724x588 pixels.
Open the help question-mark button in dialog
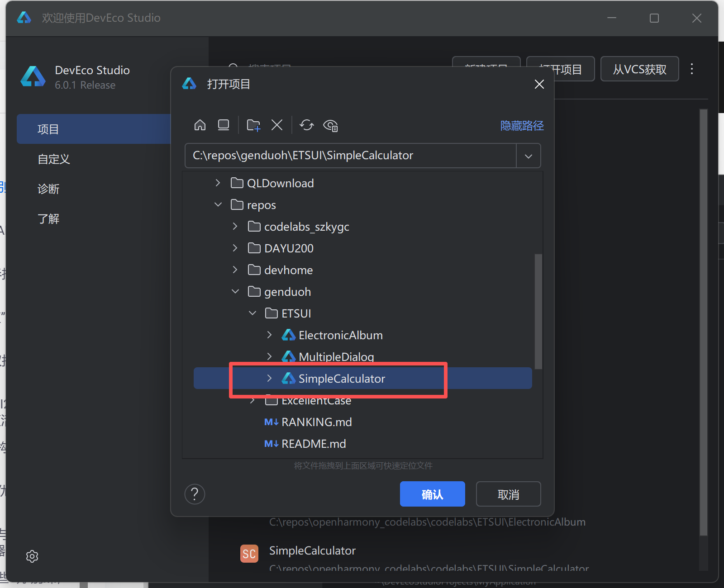pyautogui.click(x=195, y=494)
